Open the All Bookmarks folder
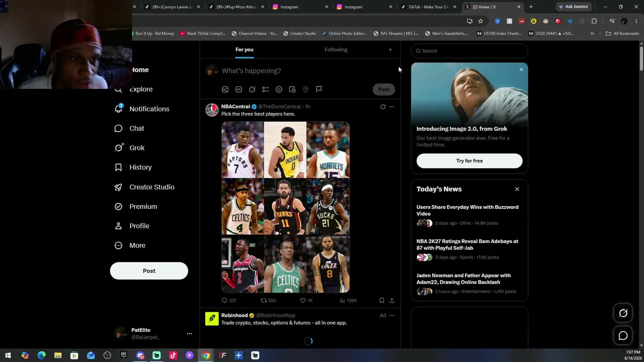Viewport: 644px width, 362px height. tap(622, 34)
